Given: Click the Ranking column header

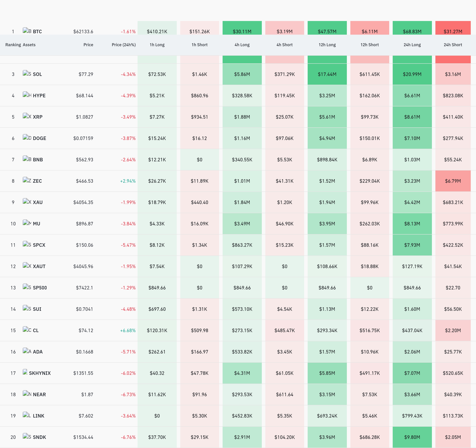Looking at the screenshot, I should tap(13, 45).
